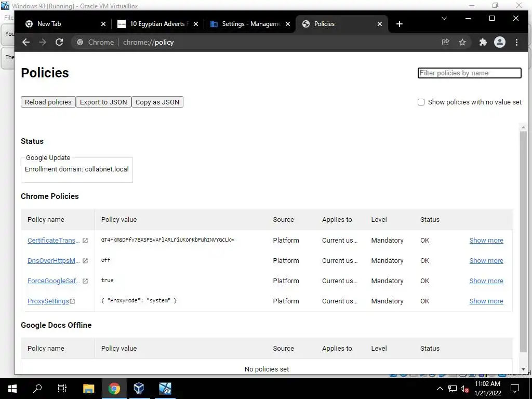Switch to the Settings - Management tab
Screen dimensions: 532x399
[249, 24]
